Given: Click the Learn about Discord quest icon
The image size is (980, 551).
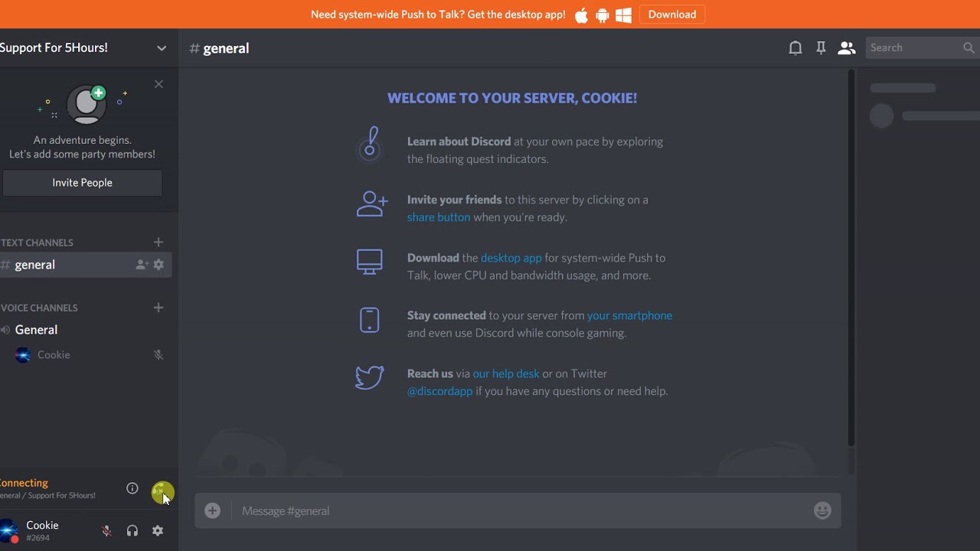Looking at the screenshot, I should point(370,144).
